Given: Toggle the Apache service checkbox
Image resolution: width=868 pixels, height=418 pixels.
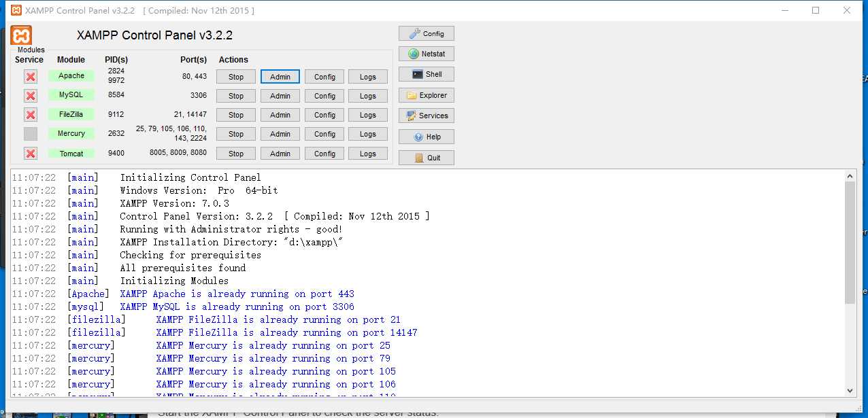Looking at the screenshot, I should [31, 77].
